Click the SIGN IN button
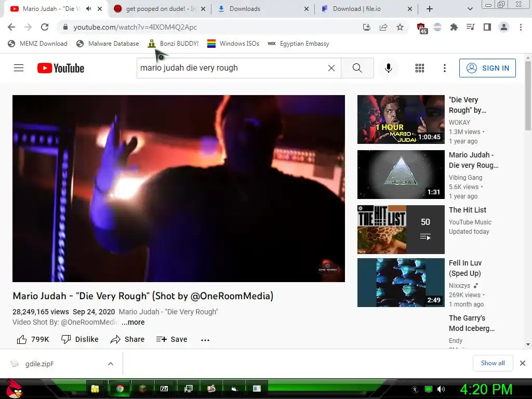 click(487, 68)
